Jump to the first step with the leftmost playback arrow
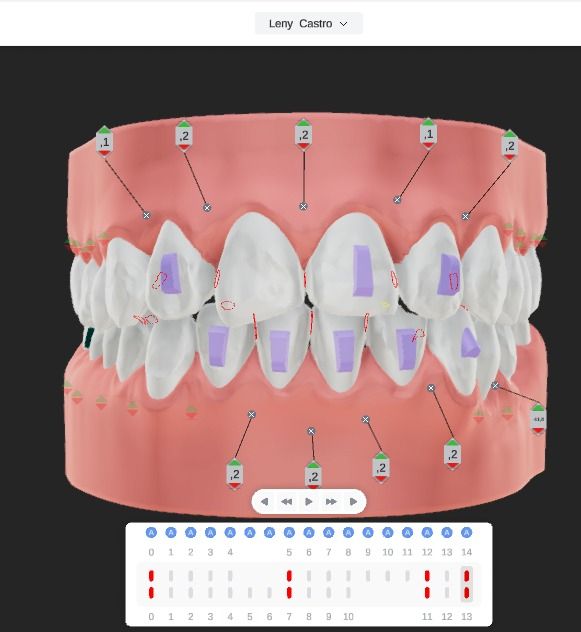This screenshot has height=632, width=581. (x=264, y=501)
